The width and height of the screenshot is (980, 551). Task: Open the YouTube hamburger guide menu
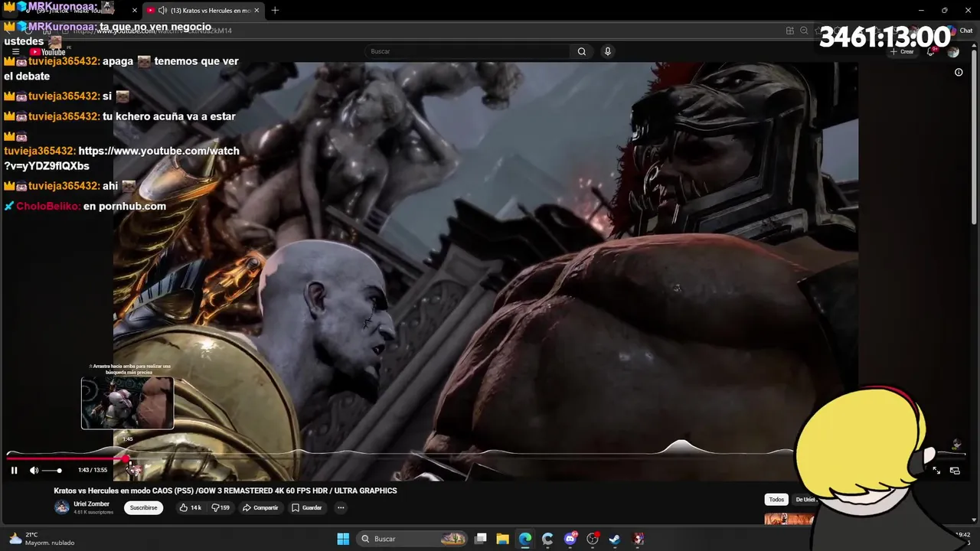point(15,52)
